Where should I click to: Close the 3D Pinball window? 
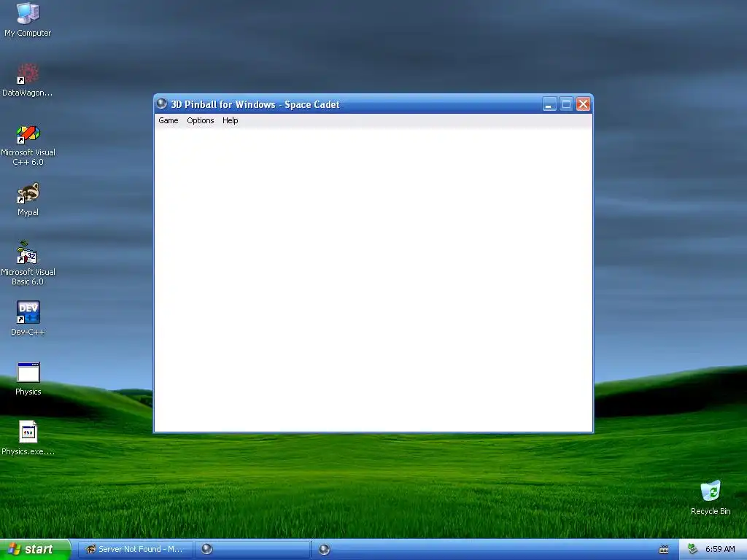tap(583, 104)
